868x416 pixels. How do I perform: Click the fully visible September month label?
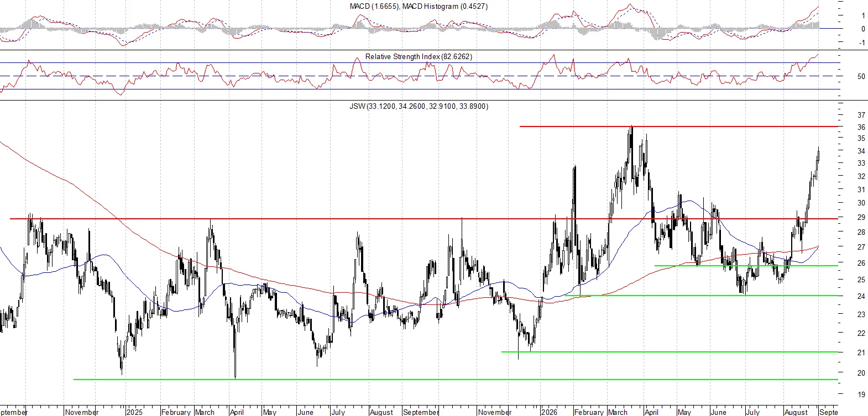[421, 412]
